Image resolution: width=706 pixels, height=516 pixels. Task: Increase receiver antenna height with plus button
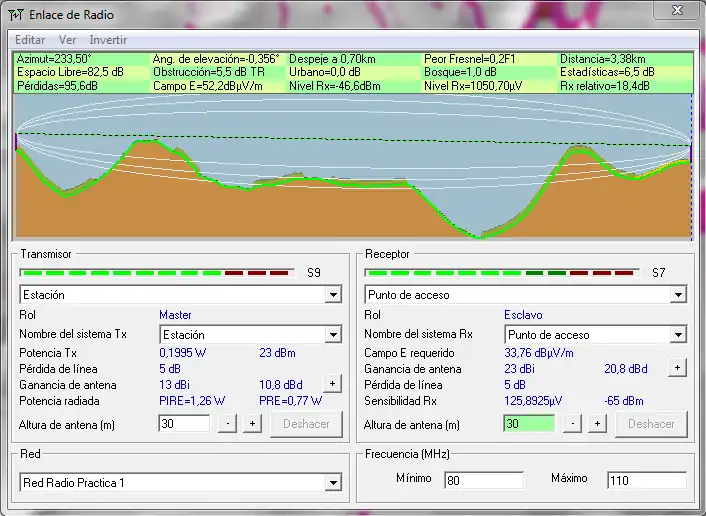click(597, 424)
